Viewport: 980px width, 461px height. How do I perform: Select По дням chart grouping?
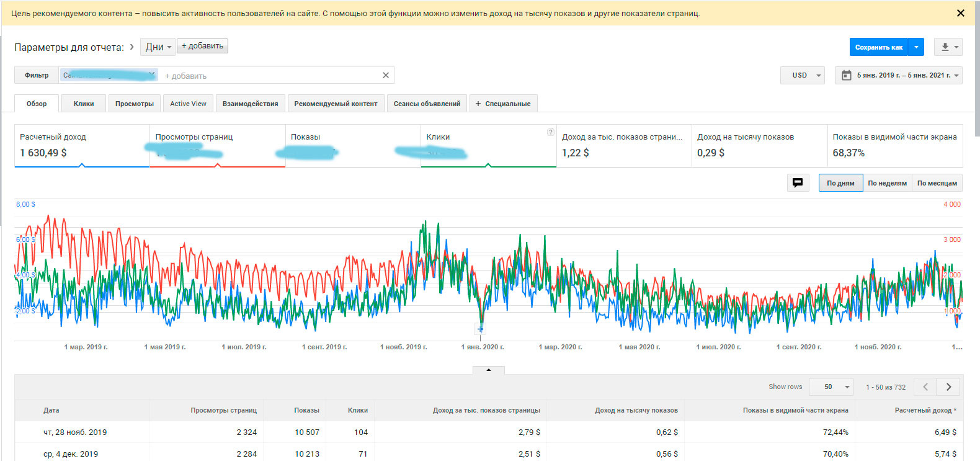click(840, 183)
